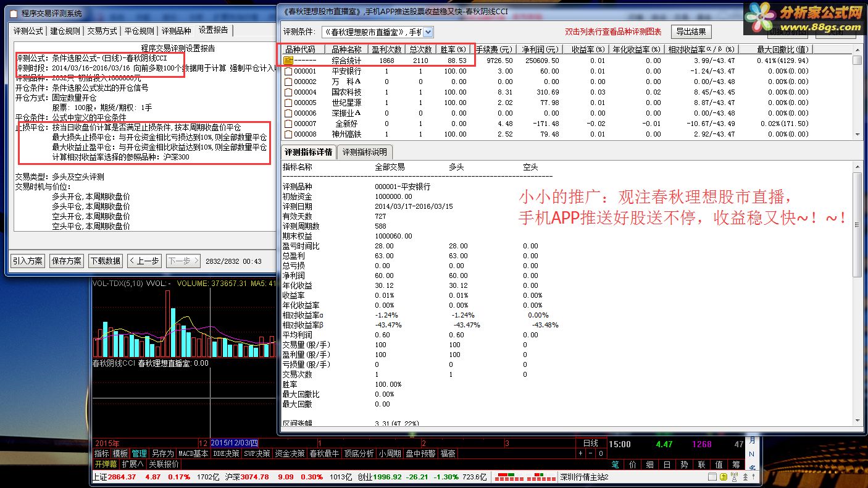Click the 保存方案 button
The height and width of the screenshot is (488, 868).
click(x=66, y=261)
